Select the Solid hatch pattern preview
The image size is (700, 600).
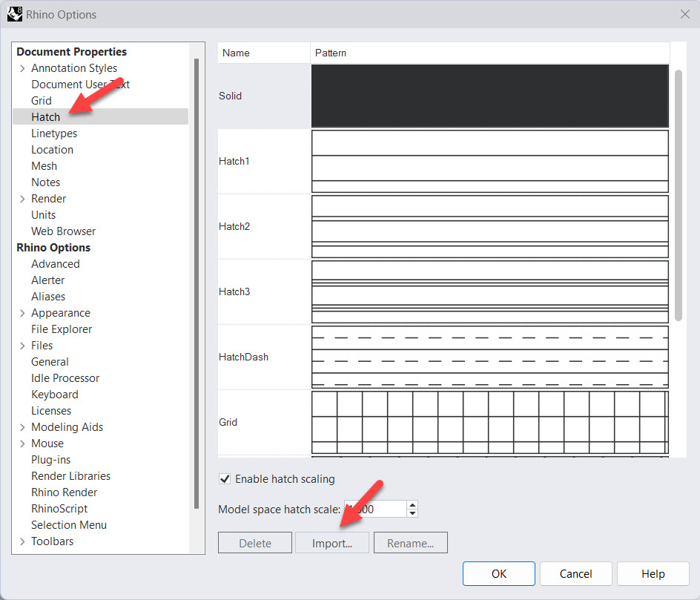coord(489,96)
